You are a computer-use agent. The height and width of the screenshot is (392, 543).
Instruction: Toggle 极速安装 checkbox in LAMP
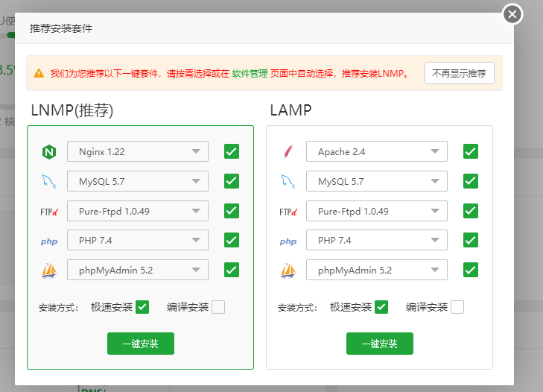381,307
